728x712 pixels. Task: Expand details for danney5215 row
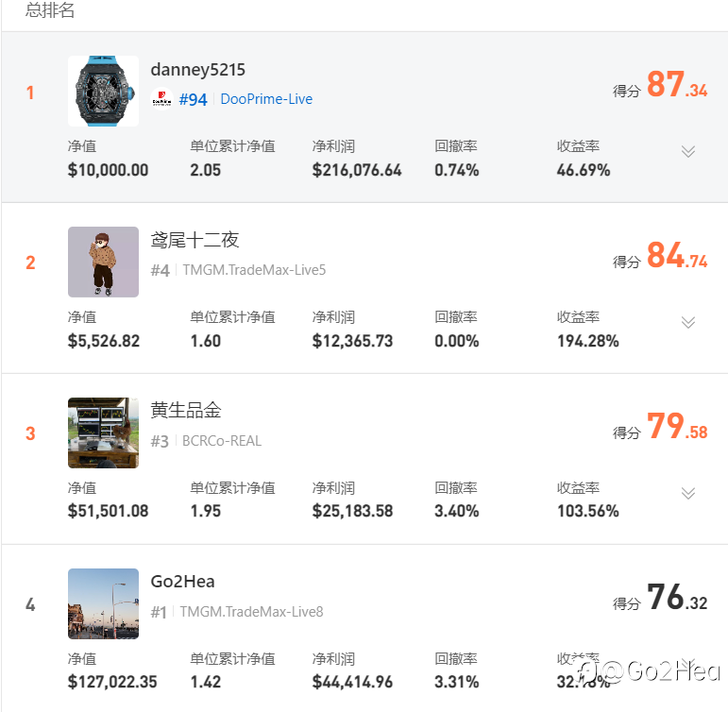click(x=688, y=151)
